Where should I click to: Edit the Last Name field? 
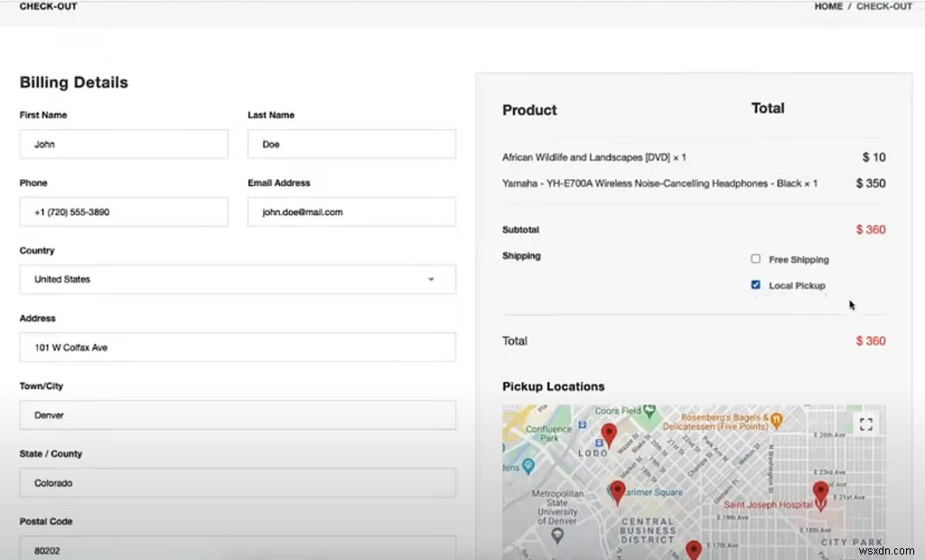[x=351, y=145]
